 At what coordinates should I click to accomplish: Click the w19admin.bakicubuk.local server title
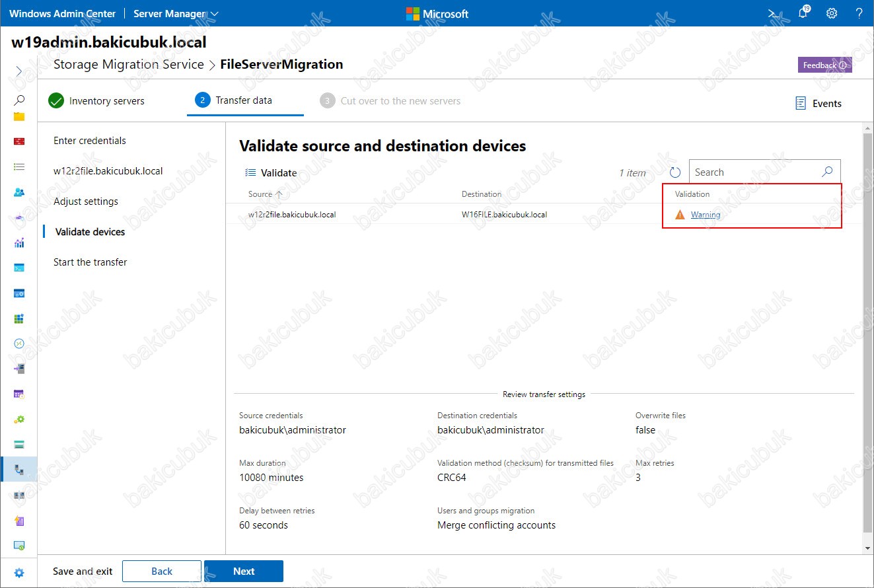(109, 43)
